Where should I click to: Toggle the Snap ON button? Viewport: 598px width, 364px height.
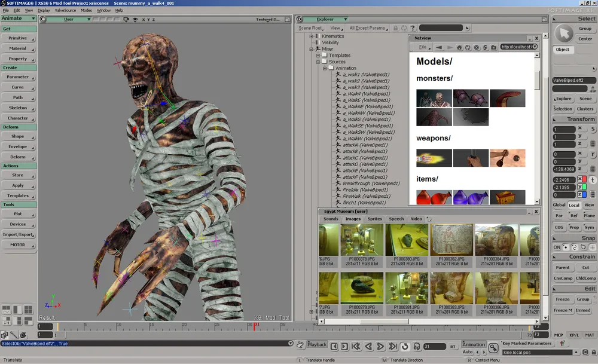557,247
